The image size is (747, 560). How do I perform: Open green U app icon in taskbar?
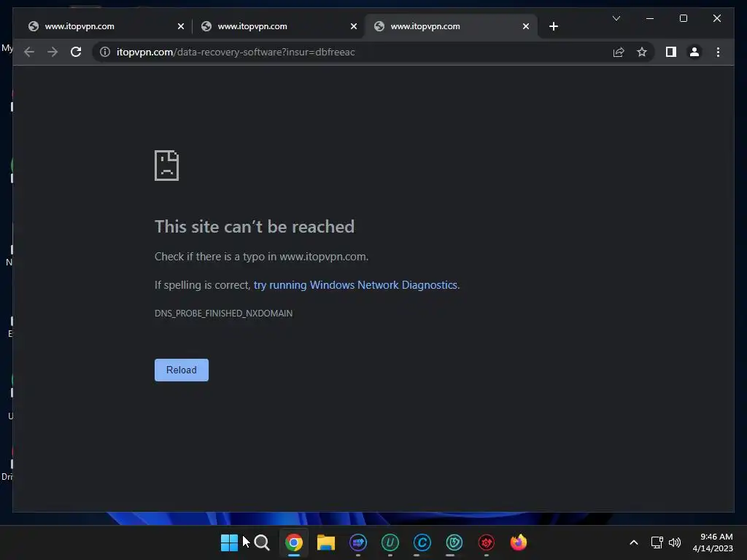click(390, 542)
